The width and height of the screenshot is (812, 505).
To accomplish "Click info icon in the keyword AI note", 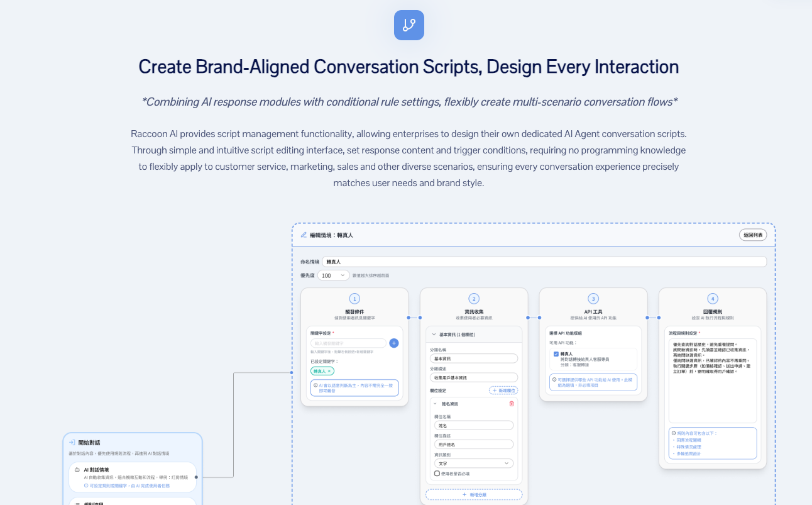I will point(315,385).
